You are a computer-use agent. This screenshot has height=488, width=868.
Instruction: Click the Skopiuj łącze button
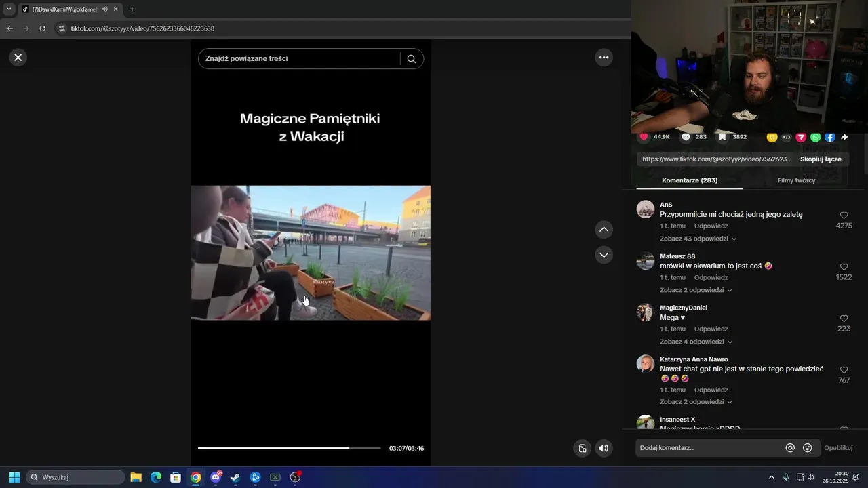point(821,159)
